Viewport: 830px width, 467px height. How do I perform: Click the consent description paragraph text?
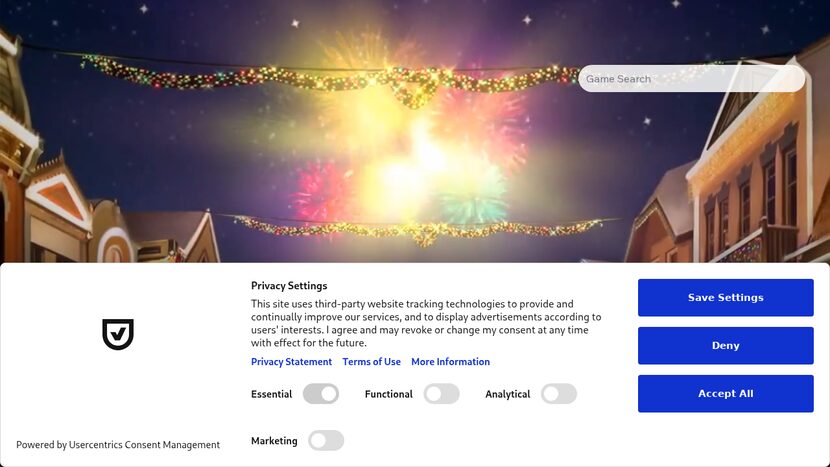click(426, 323)
